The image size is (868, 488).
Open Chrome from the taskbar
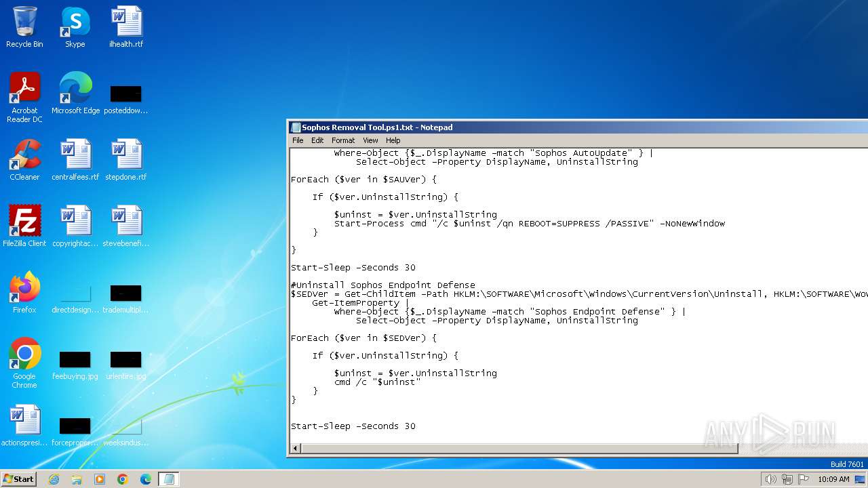point(123,479)
